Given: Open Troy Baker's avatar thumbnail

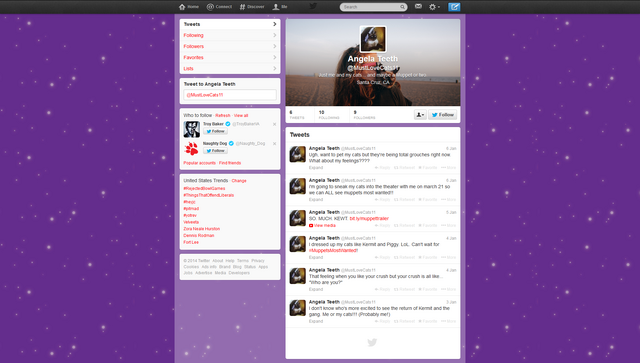Looking at the screenshot, I should 191,129.
